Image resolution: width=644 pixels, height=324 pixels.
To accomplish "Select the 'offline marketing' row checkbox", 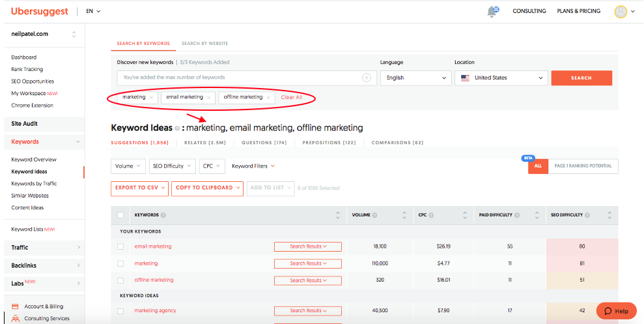I will pos(120,280).
